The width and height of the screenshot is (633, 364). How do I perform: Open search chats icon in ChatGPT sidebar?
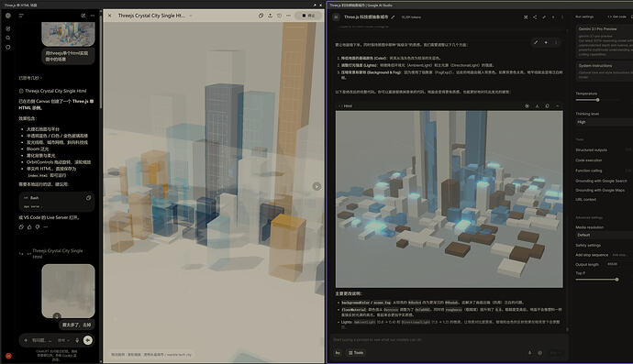[x=8, y=38]
